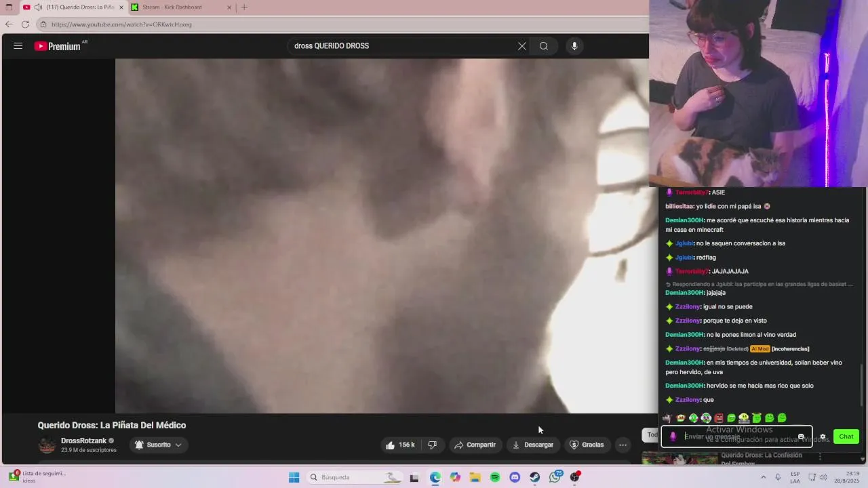The height and width of the screenshot is (488, 868).
Task: Start voice search with microphone icon
Action: point(574,46)
